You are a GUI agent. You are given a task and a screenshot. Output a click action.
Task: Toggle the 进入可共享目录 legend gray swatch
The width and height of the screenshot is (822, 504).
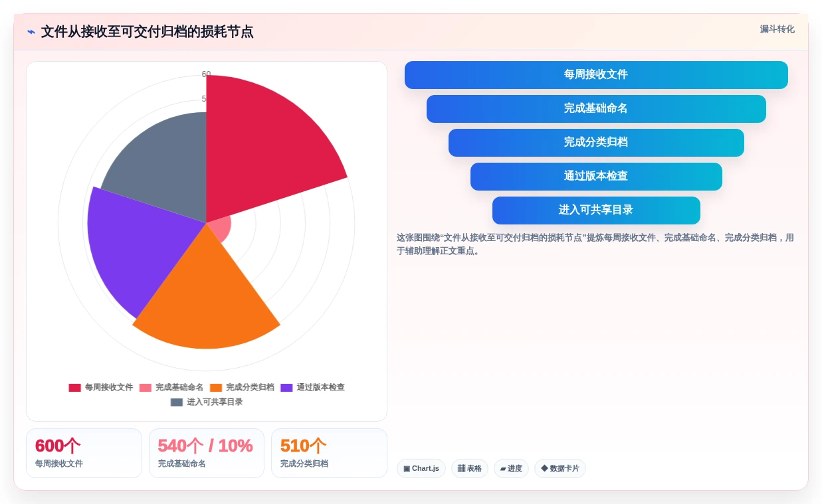(177, 402)
